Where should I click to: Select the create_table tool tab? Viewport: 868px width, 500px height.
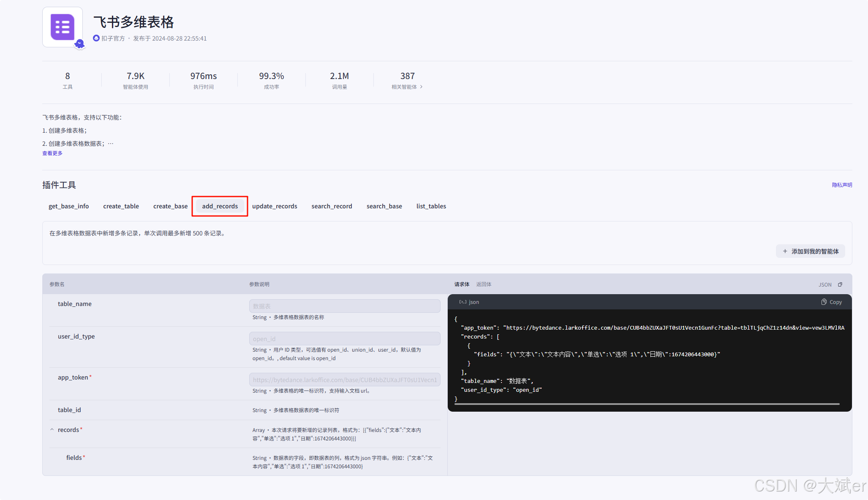pos(121,206)
